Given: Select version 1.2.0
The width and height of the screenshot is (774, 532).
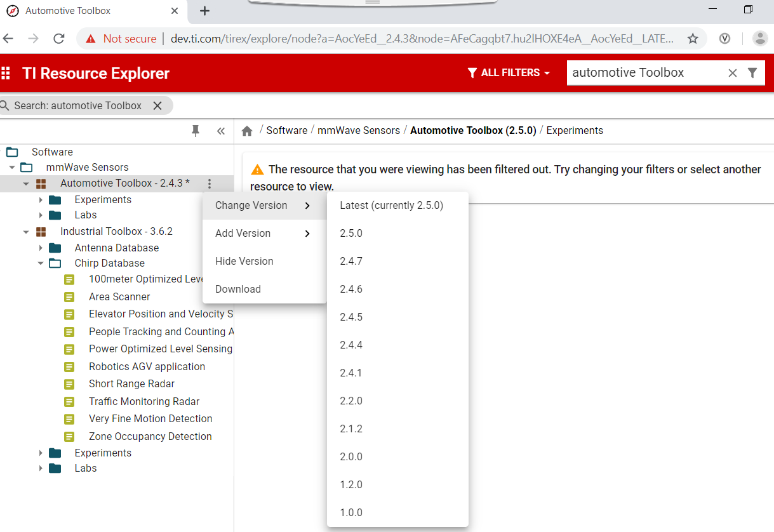Looking at the screenshot, I should (x=397, y=485).
